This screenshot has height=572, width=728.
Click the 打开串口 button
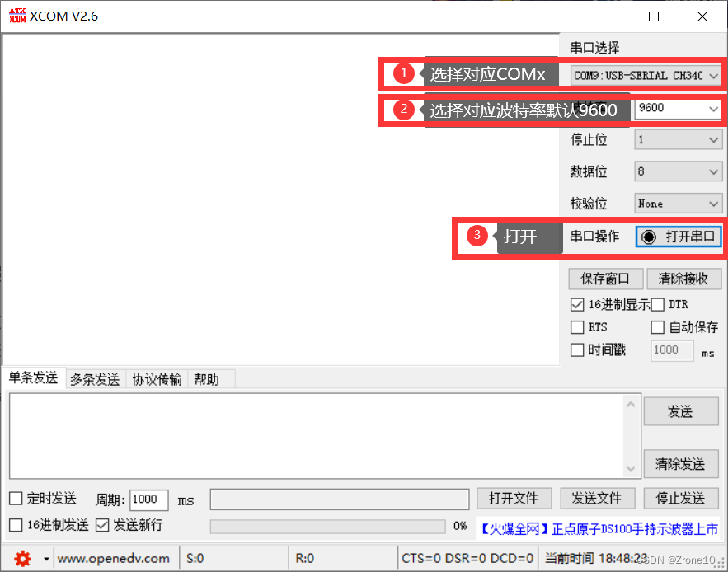coord(679,237)
